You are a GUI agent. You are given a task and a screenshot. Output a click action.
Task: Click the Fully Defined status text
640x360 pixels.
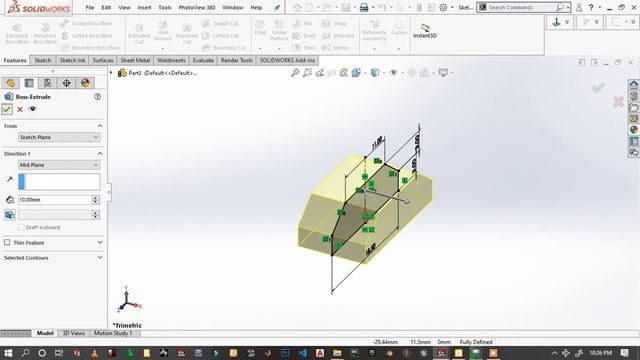476,342
